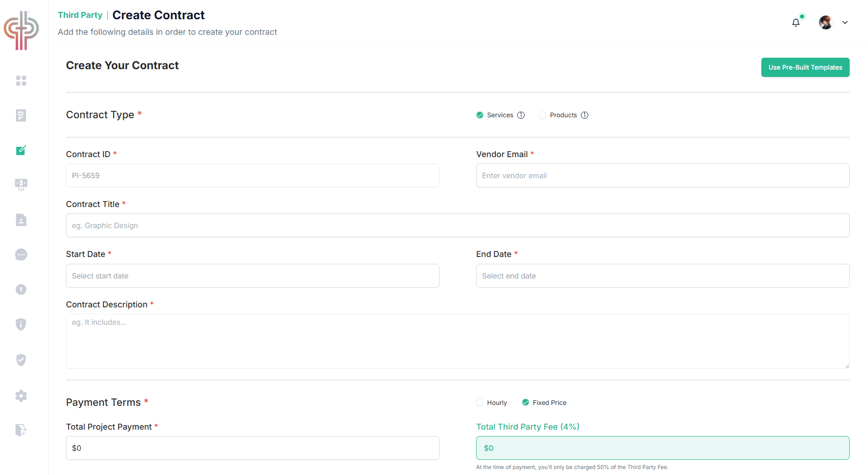This screenshot has width=868, height=475.
Task: Open the profile dropdown chevron
Action: point(845,22)
